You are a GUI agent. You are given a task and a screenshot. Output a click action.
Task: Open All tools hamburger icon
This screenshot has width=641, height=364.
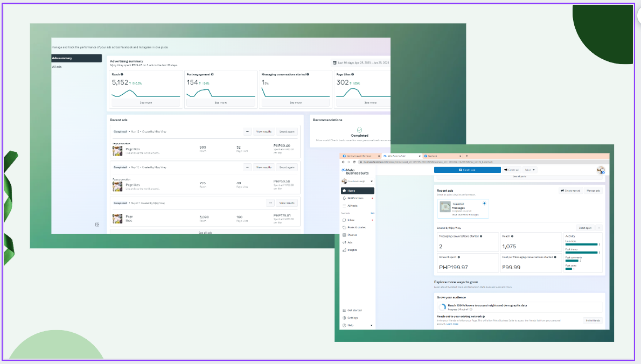344,206
